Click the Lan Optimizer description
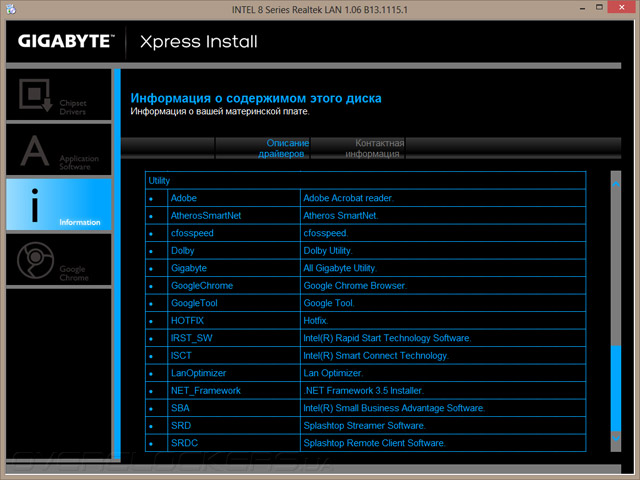The width and height of the screenshot is (640, 480). (x=333, y=373)
